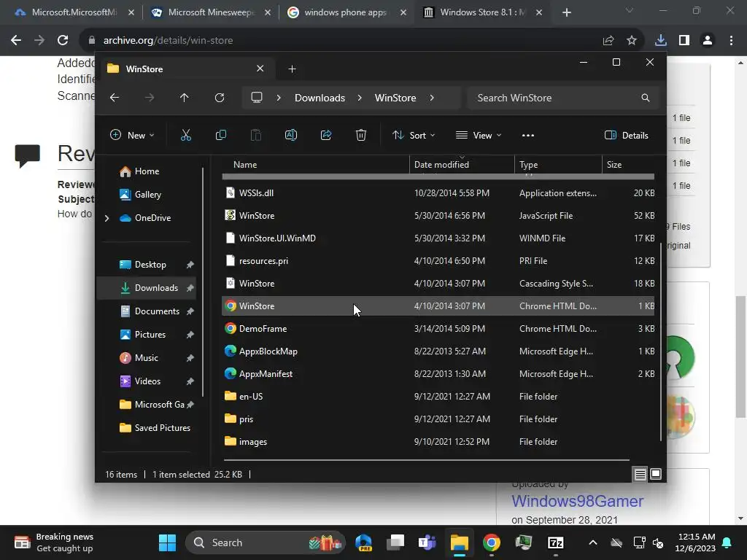Select WinStore.UI.WinMD file
Image resolution: width=747 pixels, height=560 pixels.
[438, 238]
